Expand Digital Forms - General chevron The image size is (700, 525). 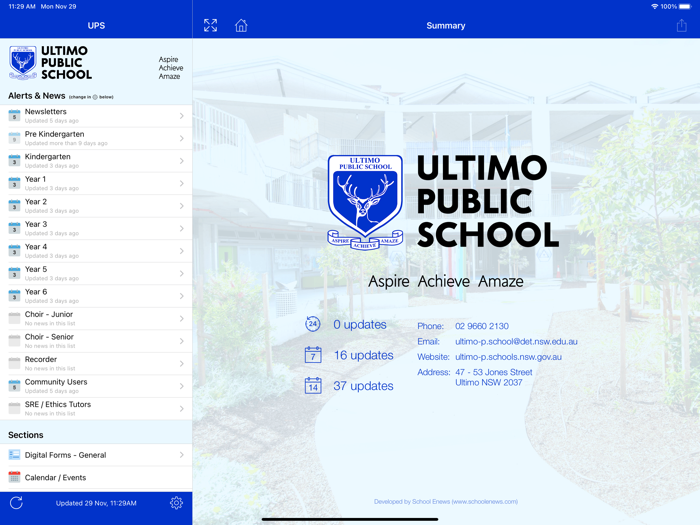click(182, 455)
